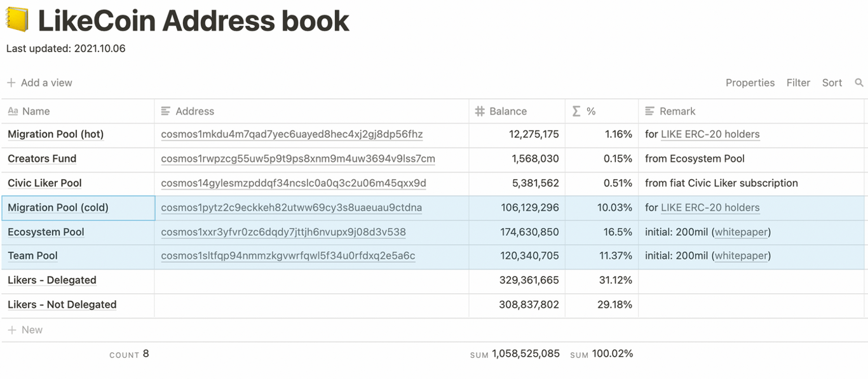Screen dimensions: 868x379
Task: Open the Balance column header
Action: 517,111
